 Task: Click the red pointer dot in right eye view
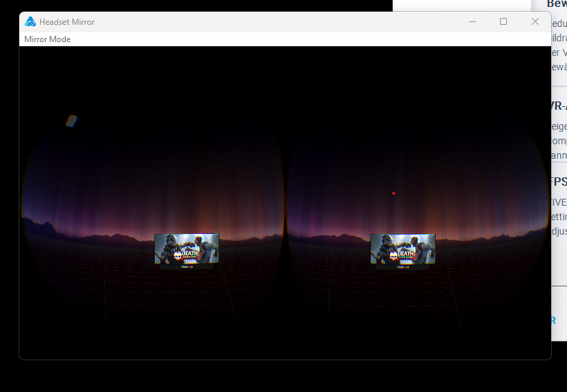tap(394, 193)
